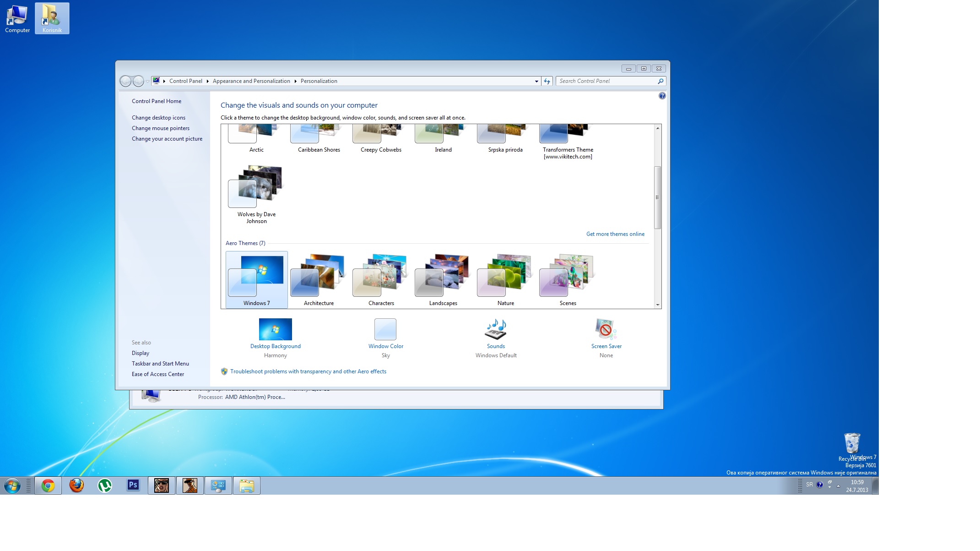
Task: Click the refresh button beside address bar
Action: pos(547,81)
